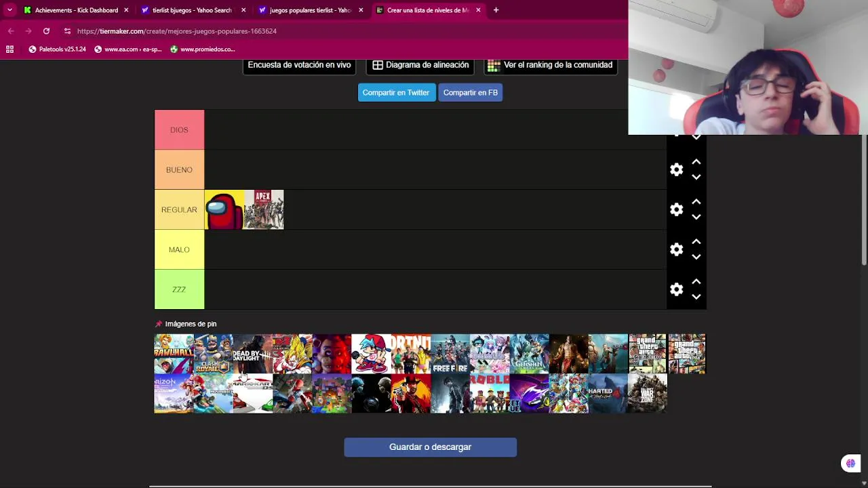Click Guardar o descargar button
The image size is (868, 488).
pyautogui.click(x=430, y=447)
